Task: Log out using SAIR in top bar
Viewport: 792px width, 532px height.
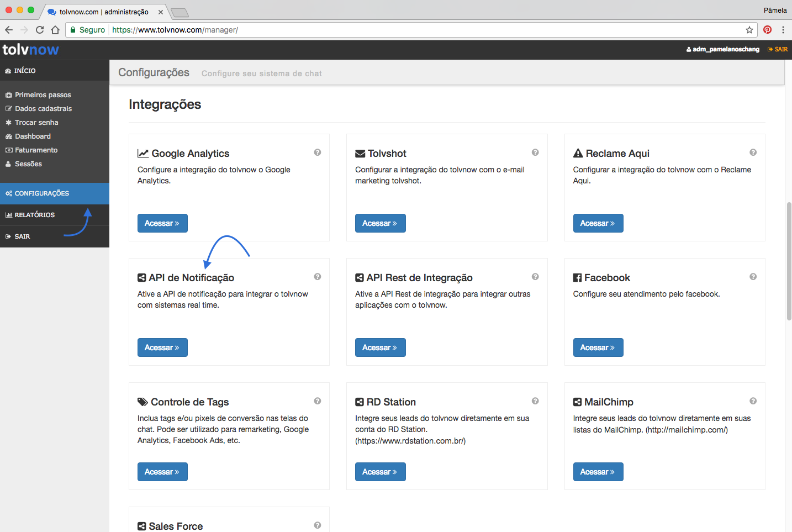Action: point(778,49)
